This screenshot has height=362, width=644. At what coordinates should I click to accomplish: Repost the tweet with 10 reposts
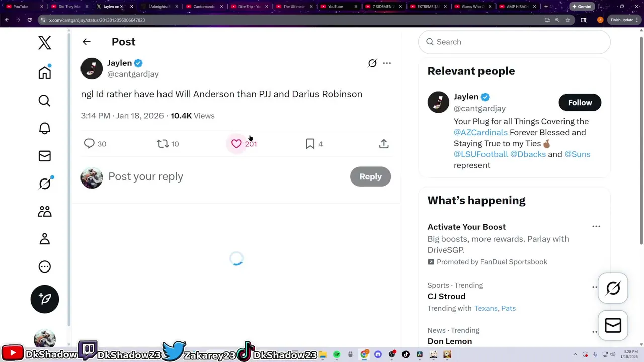(x=168, y=144)
